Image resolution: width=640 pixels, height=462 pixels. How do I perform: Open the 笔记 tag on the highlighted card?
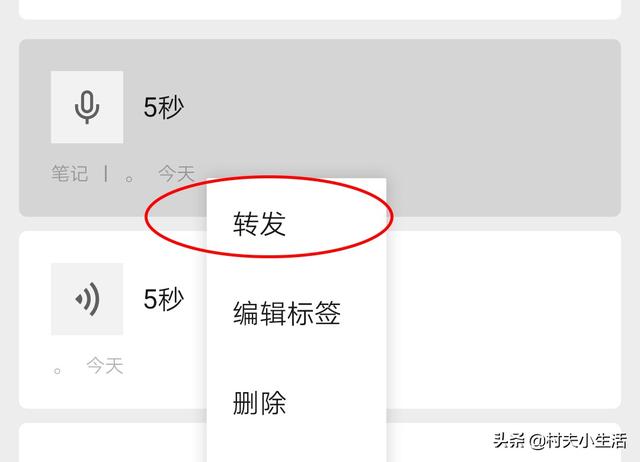coord(69,173)
